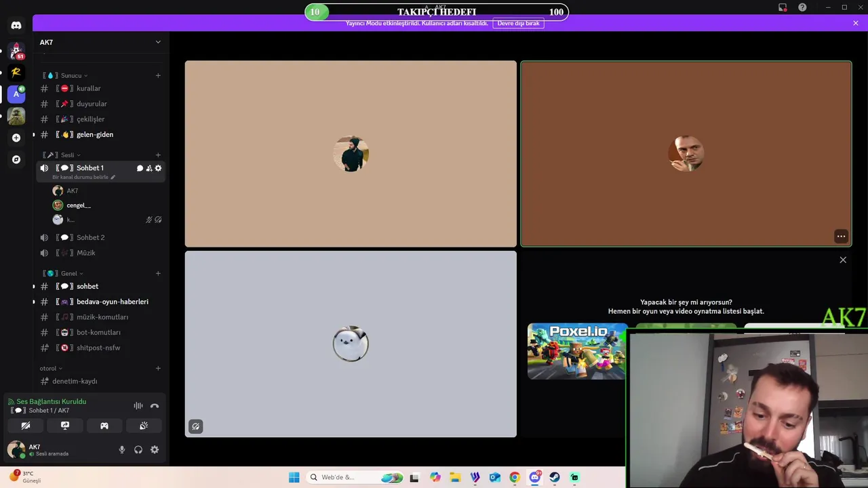The height and width of the screenshot is (488, 868).
Task: Open bedava-oyun-haberleri channel
Action: click(100, 302)
